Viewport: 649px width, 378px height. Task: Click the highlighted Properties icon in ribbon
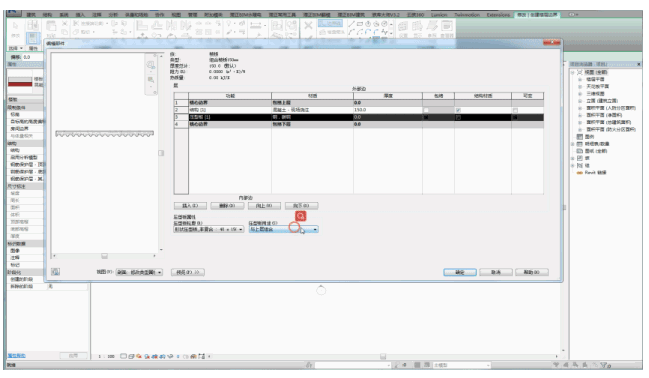coord(32,38)
